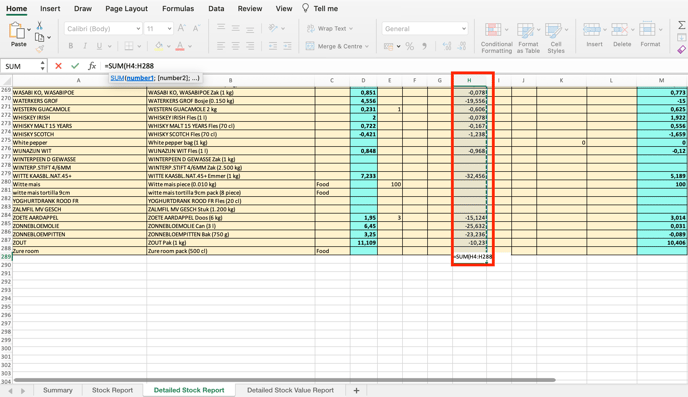Open Insert Function fx dialog
The width and height of the screenshot is (688, 397).
(92, 66)
